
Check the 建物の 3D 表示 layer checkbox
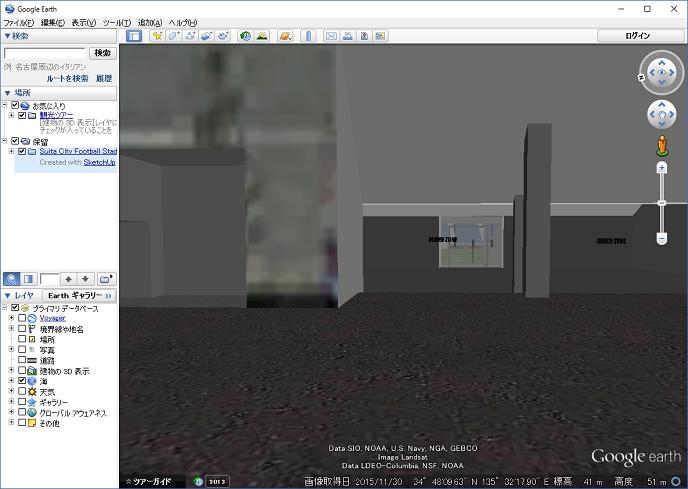point(22,371)
